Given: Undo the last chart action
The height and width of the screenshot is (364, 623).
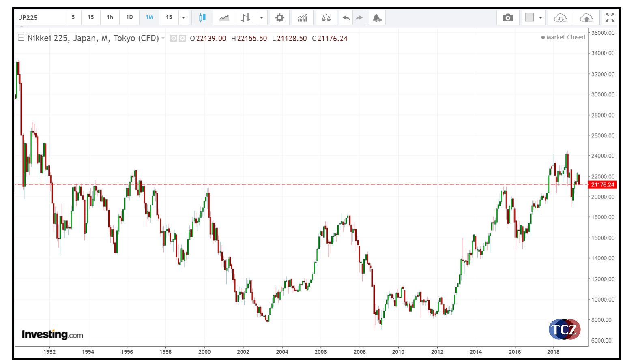Looking at the screenshot, I should pyautogui.click(x=346, y=17).
